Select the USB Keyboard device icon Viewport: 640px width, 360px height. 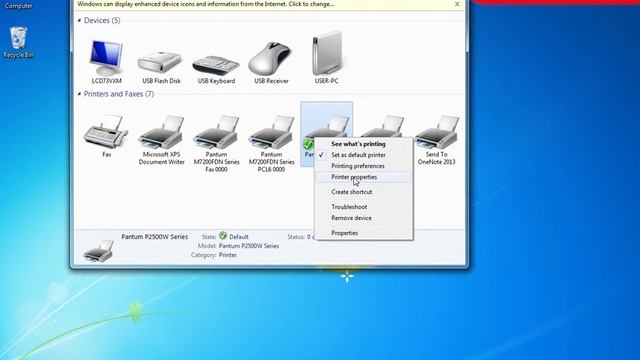216,65
